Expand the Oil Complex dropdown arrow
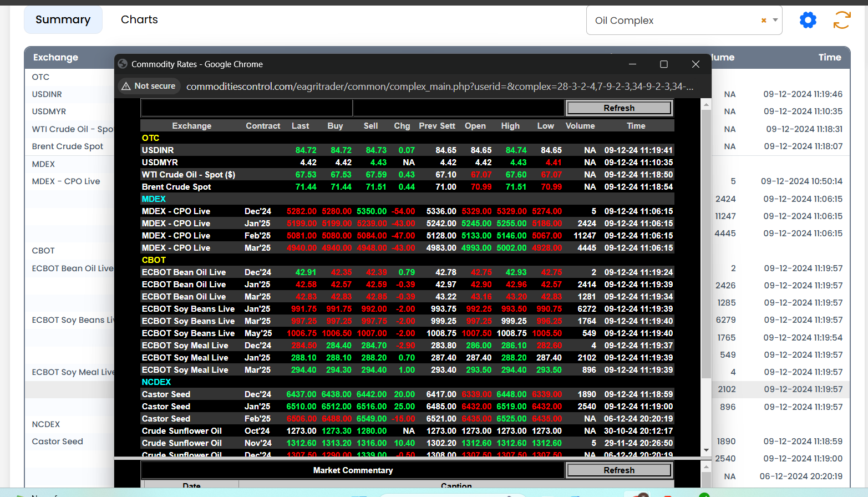This screenshot has height=497, width=868. (x=775, y=20)
